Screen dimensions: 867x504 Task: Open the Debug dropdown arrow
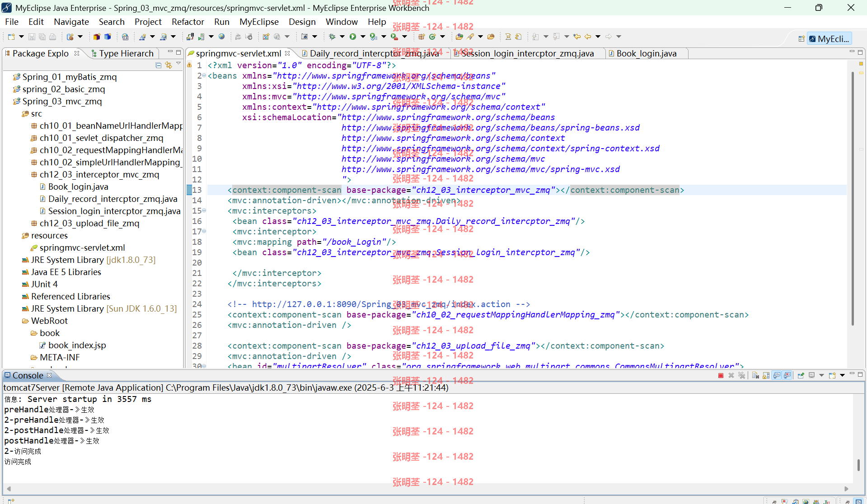(342, 37)
